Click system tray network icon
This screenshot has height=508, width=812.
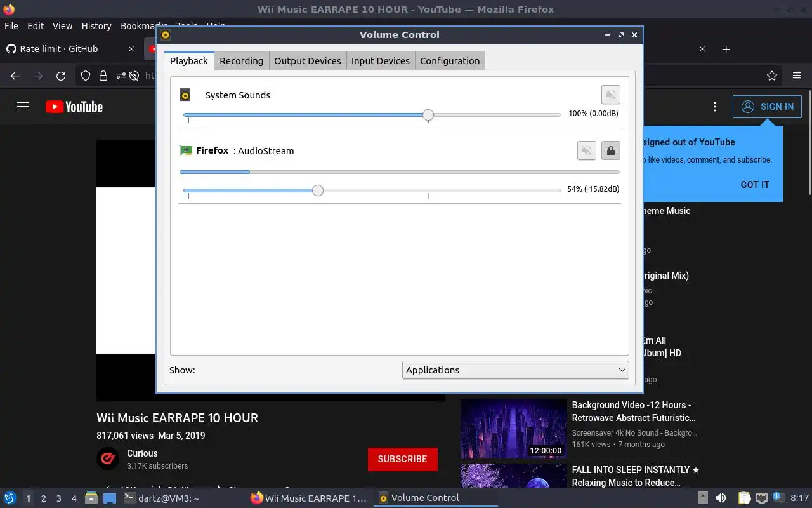pyautogui.click(x=761, y=498)
